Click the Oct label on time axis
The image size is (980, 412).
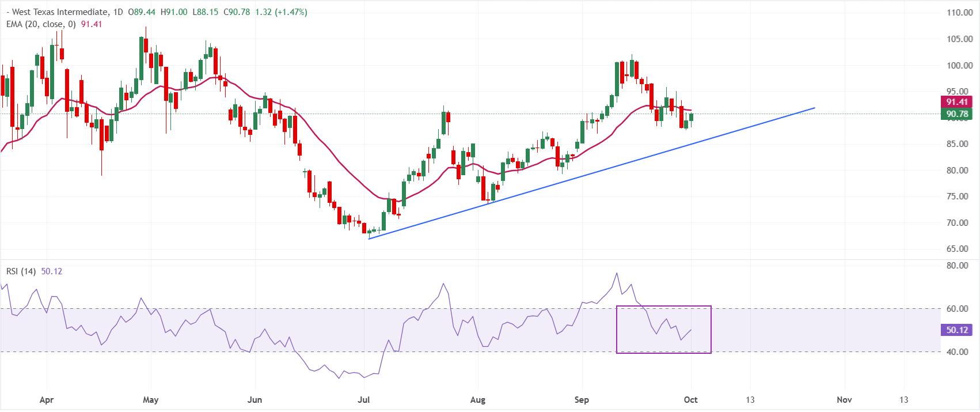point(690,400)
